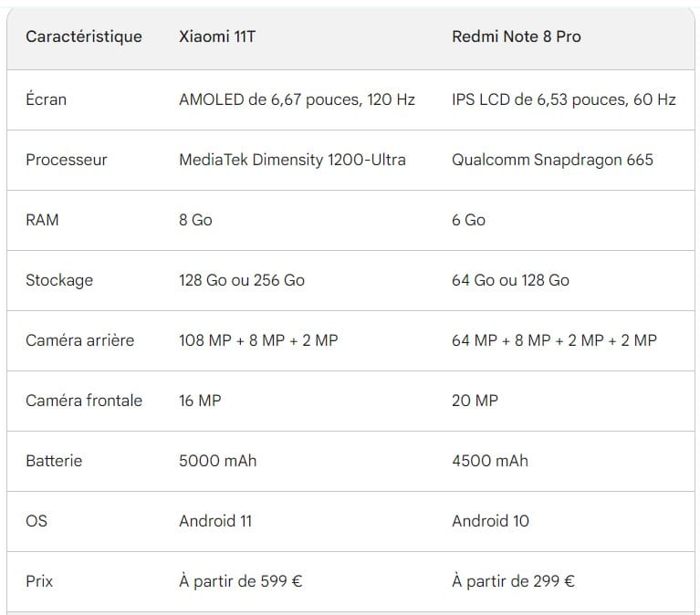Select the RAM row label
700x615 pixels.
42,220
